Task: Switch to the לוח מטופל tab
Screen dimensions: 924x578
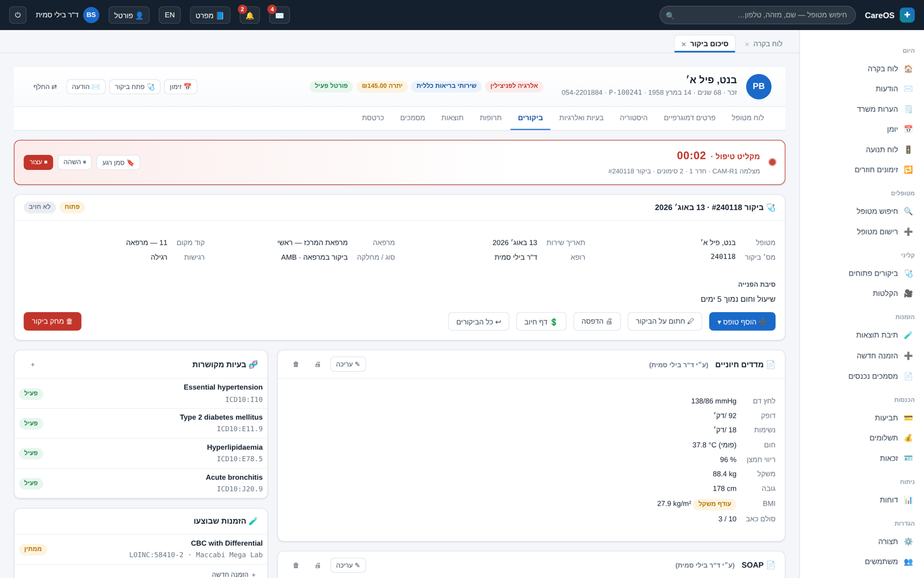Action: click(x=747, y=118)
